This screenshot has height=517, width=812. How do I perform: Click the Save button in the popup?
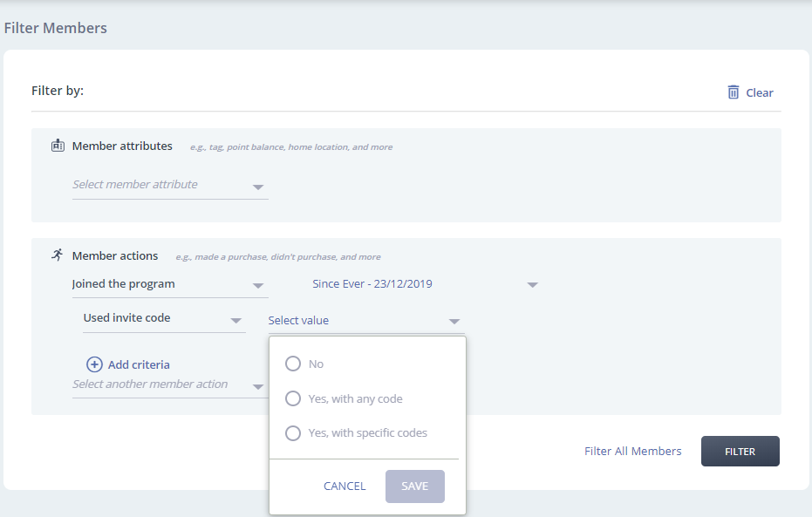414,486
